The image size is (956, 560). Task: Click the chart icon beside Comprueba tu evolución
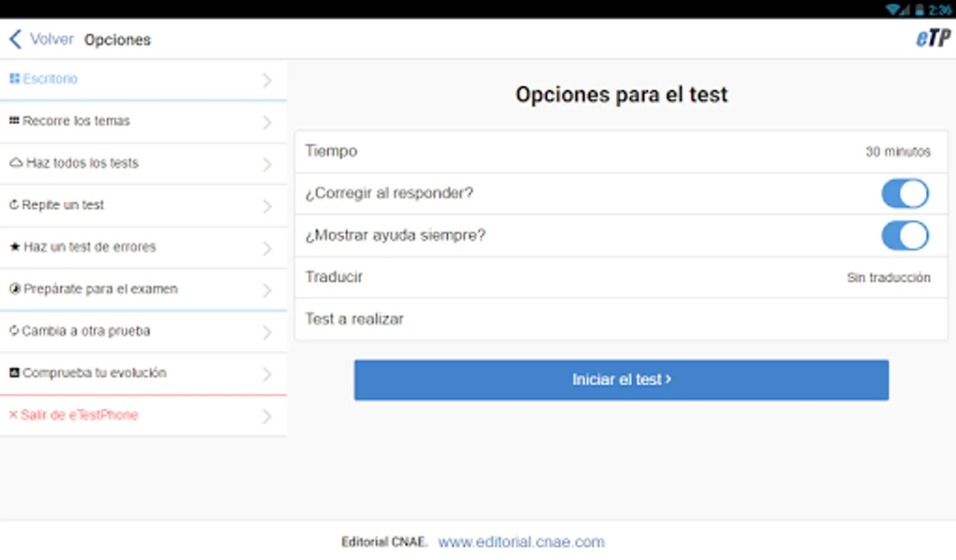pos(15,372)
